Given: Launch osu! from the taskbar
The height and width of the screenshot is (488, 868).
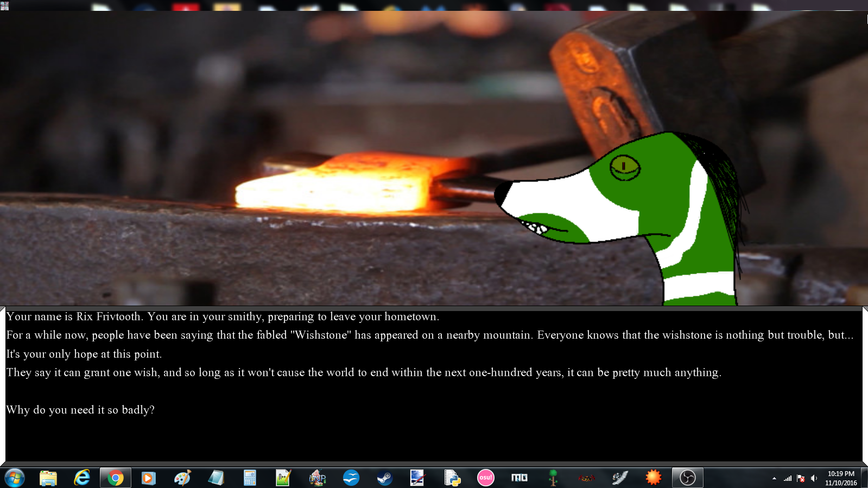Looking at the screenshot, I should tap(485, 478).
